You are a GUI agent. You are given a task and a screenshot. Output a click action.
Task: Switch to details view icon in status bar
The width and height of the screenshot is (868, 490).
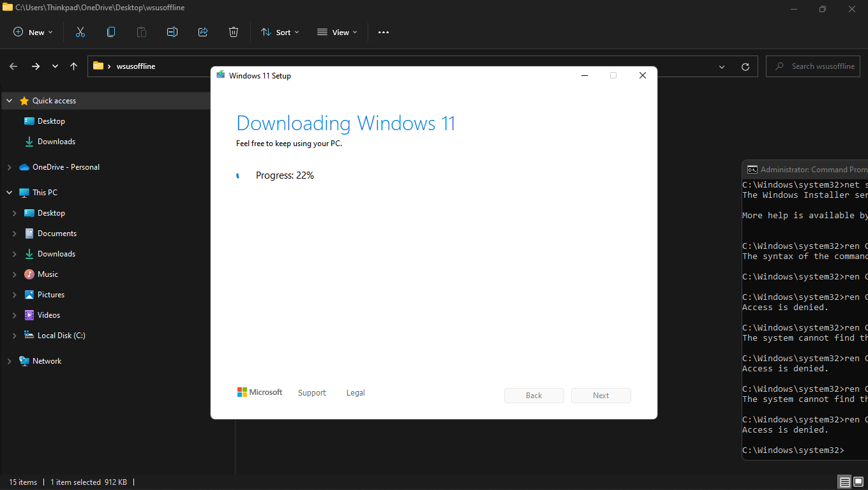click(x=844, y=482)
